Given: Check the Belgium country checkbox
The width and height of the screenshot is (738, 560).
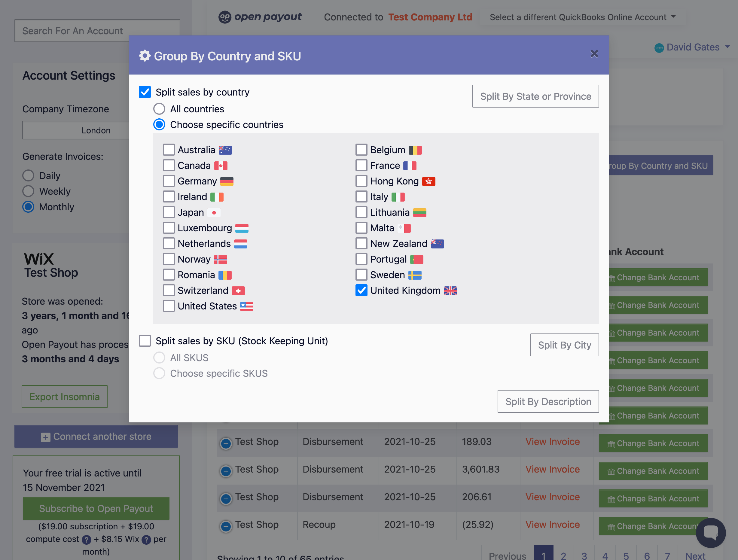Looking at the screenshot, I should click(361, 150).
